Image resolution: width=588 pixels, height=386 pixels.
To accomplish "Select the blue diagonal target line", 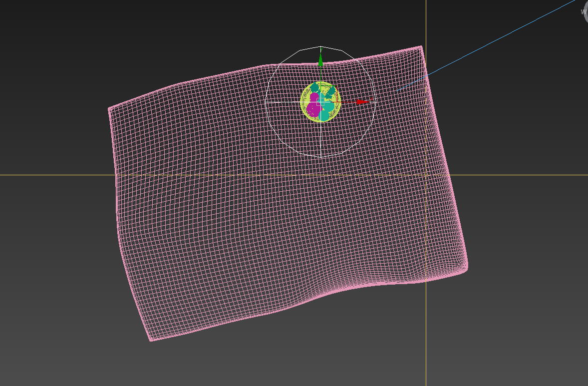I will 499,39.
